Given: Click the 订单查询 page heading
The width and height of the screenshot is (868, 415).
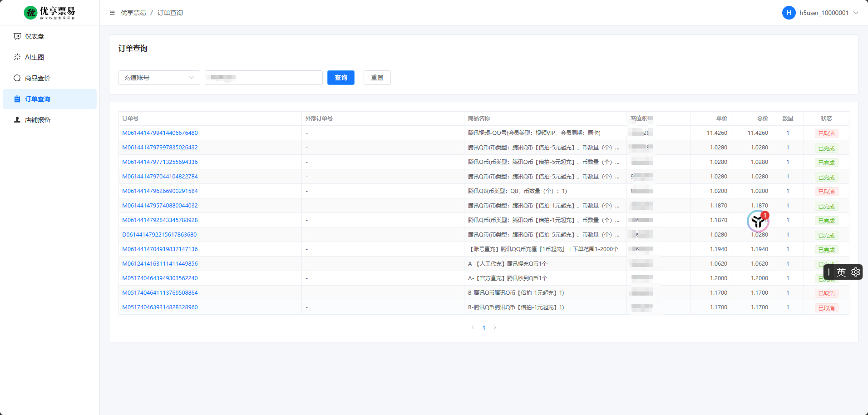Looking at the screenshot, I should click(133, 48).
